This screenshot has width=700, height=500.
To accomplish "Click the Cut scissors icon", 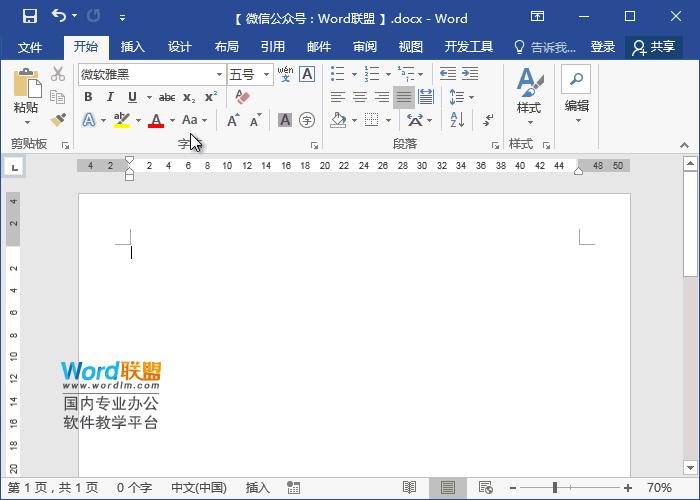I will 58,74.
